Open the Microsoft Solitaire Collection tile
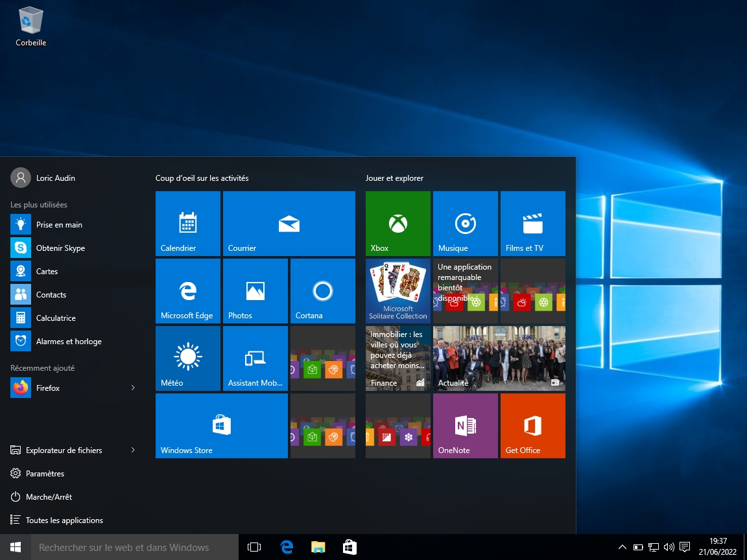Viewport: 747px width, 560px height. coord(397,291)
